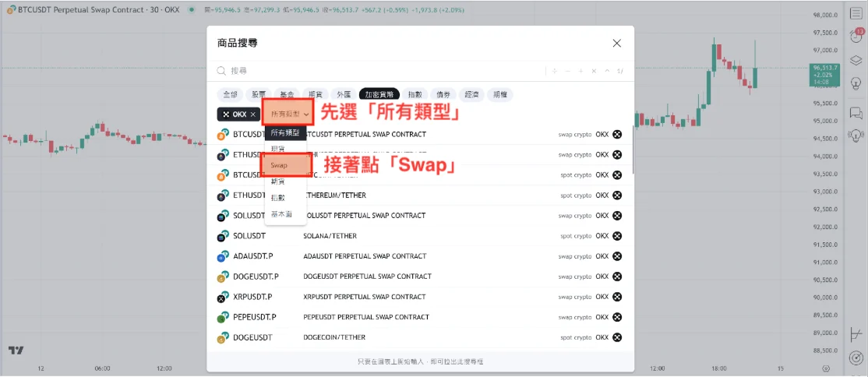Click the caret power operator in search bar
Viewport: 868px width, 377px height.
[x=607, y=71]
